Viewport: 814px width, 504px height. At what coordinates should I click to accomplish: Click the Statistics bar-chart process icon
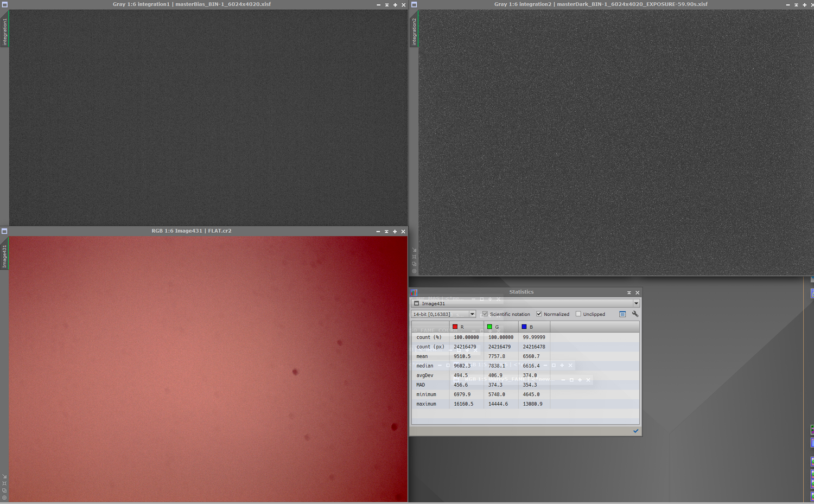point(414,292)
